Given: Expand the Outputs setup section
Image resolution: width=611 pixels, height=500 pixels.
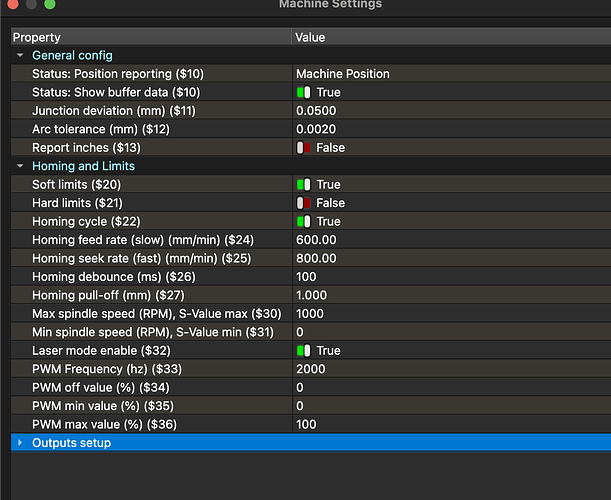Looking at the screenshot, I should point(20,442).
